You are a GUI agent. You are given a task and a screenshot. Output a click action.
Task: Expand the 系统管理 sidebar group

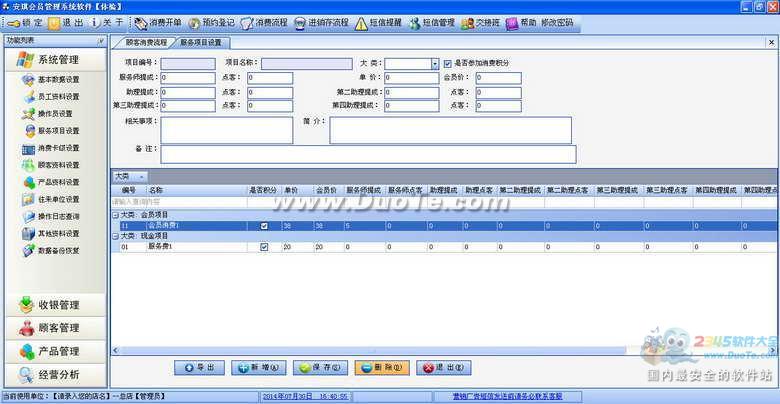56,60
